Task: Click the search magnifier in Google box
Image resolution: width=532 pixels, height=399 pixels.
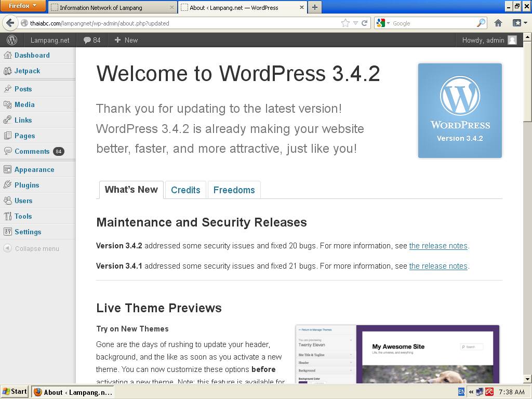Action: coord(481,23)
